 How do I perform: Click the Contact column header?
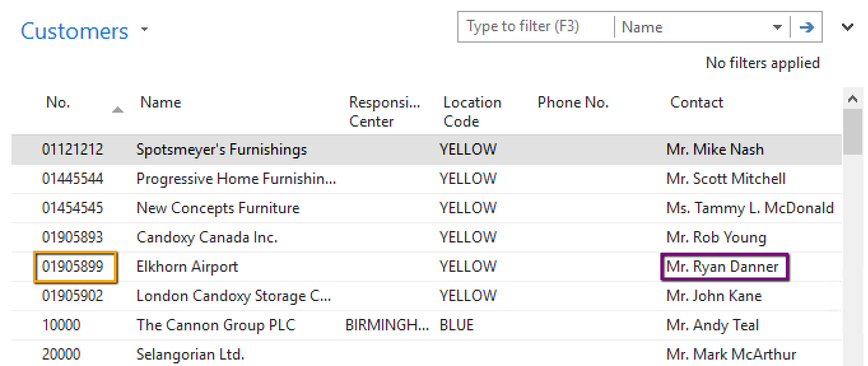pyautogui.click(x=697, y=102)
